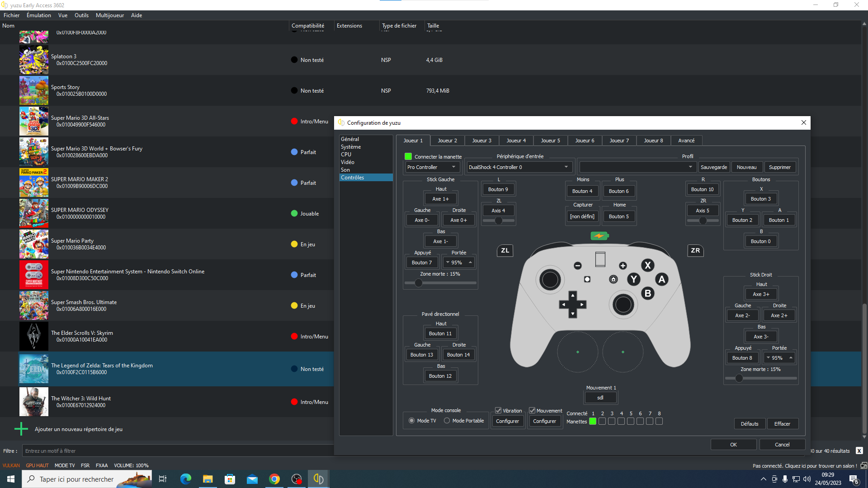868x488 pixels.
Task: Click the filter clear X icon
Action: [859, 450]
